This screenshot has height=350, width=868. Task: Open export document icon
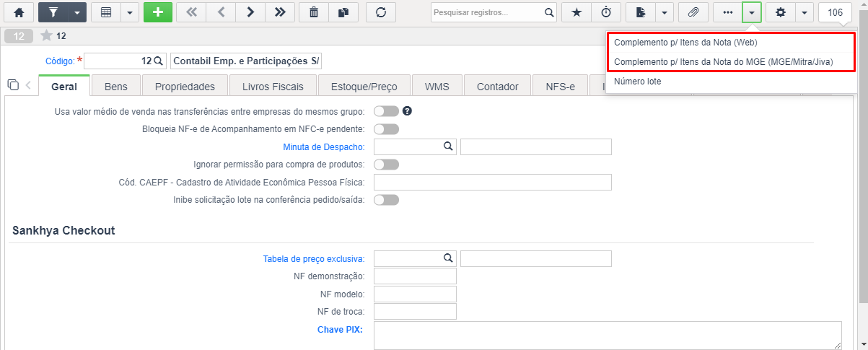pyautogui.click(x=640, y=12)
